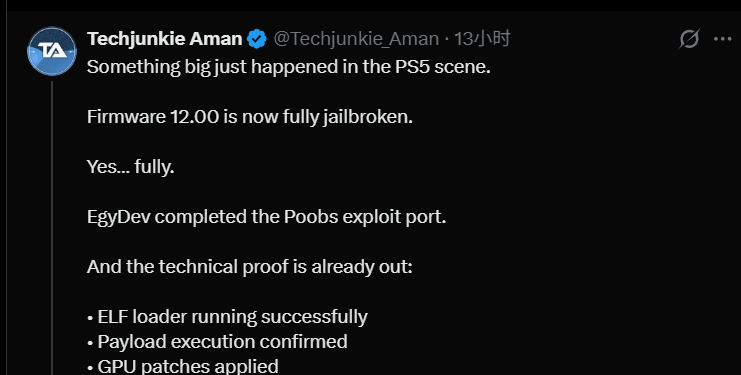This screenshot has height=375, width=741.
Task: Click the 'Yes... fully.' line
Action: (130, 166)
